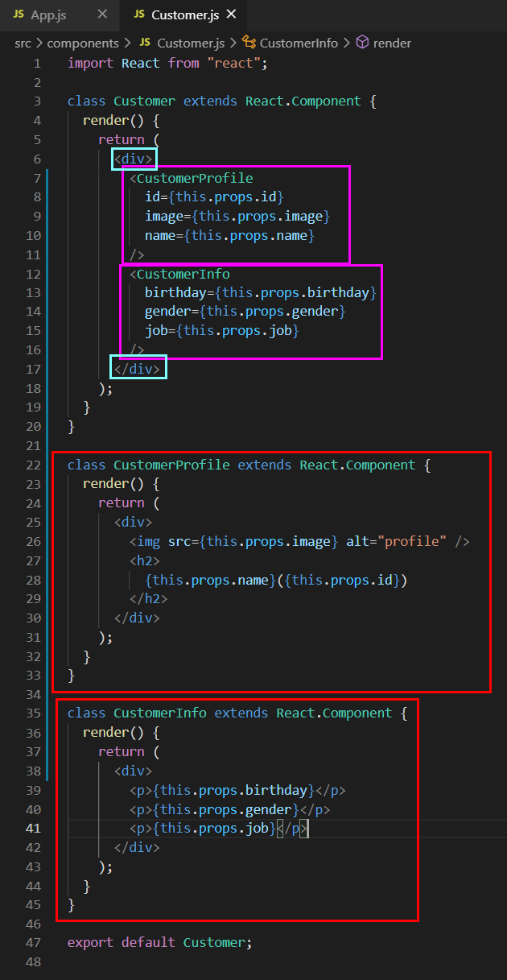507x980 pixels.
Task: Click 'export default Customer;' on line 47
Action: click(160, 943)
